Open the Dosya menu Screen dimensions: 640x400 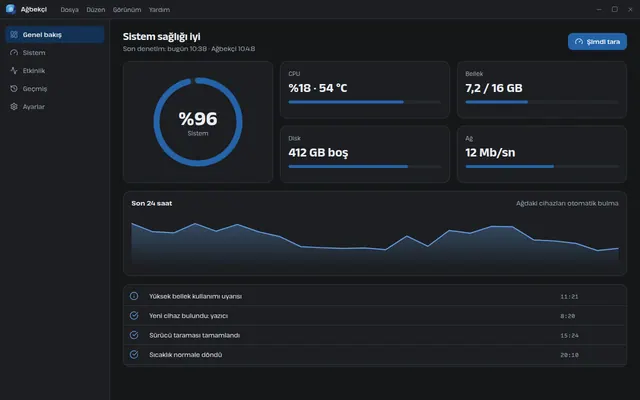(69, 9)
